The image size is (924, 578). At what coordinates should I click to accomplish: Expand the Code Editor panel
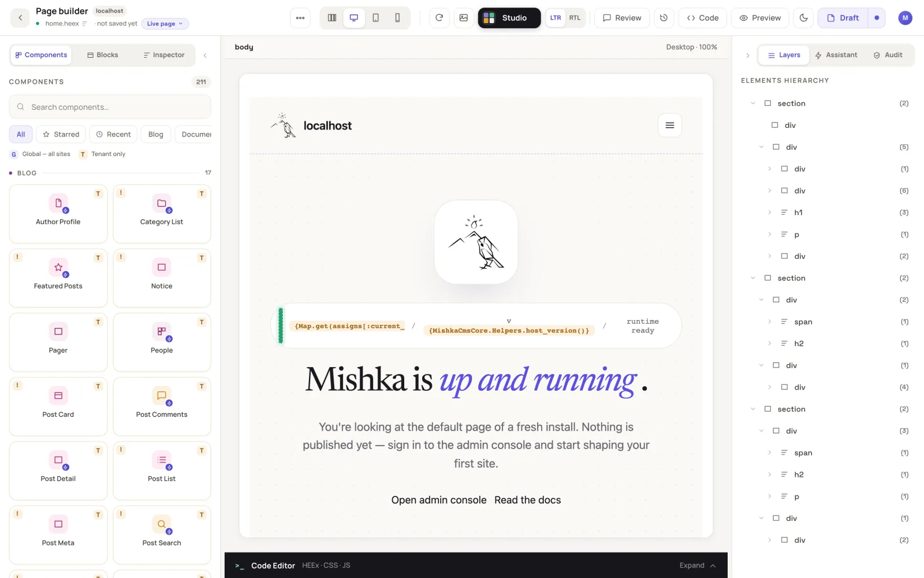pos(698,565)
